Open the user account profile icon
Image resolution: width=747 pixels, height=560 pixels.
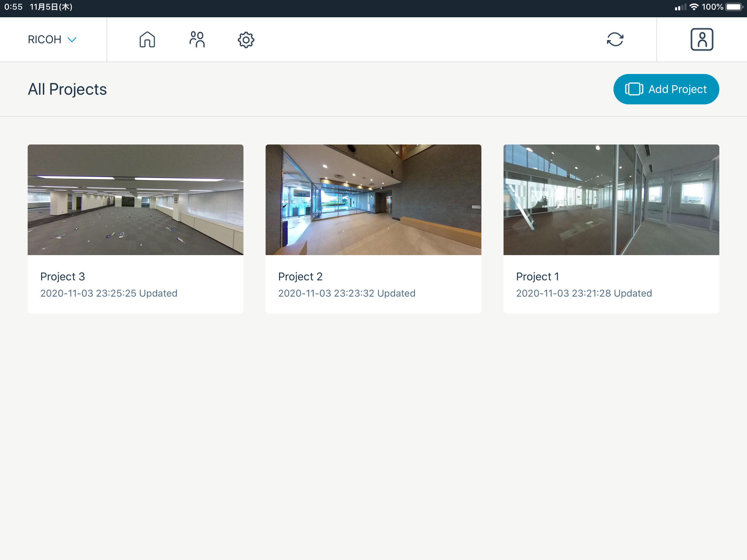coord(702,39)
